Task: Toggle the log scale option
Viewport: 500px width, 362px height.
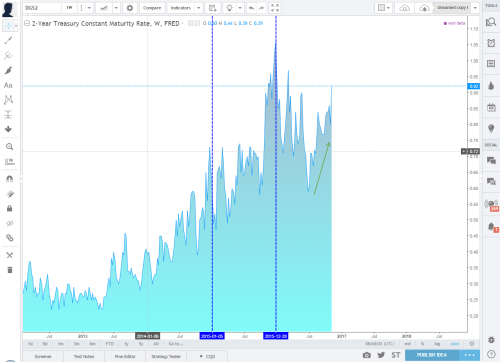Action: coord(437,344)
